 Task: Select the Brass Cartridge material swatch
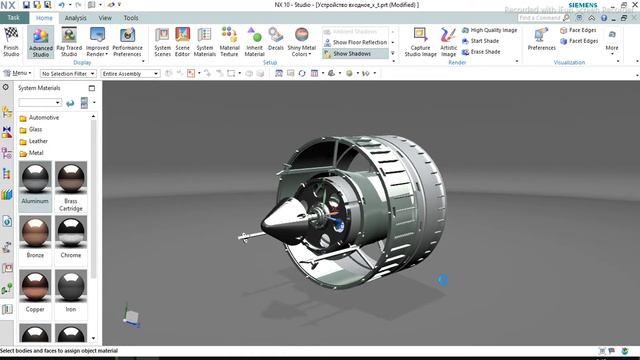pyautogui.click(x=71, y=187)
